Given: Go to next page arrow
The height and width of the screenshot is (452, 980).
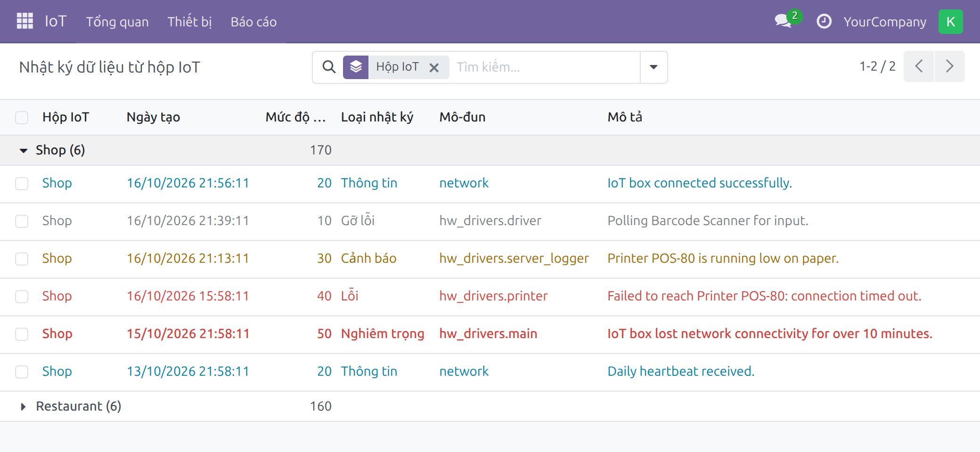Looking at the screenshot, I should point(950,66).
